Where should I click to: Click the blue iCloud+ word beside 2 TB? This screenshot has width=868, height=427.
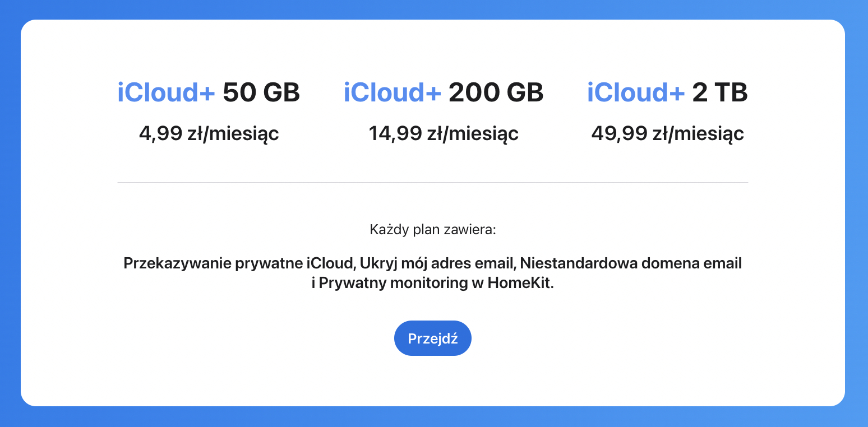[x=635, y=92]
